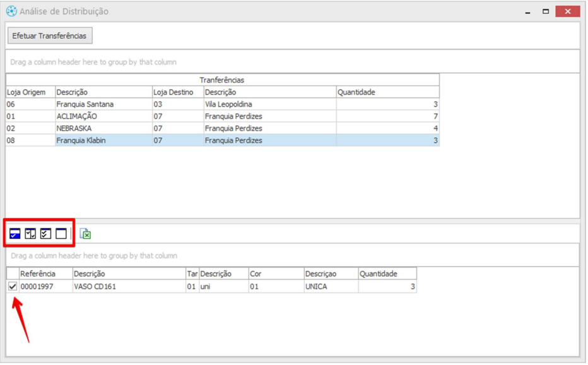This screenshot has height=365, width=588.
Task: Click the uni size description cell
Action: 224,287
